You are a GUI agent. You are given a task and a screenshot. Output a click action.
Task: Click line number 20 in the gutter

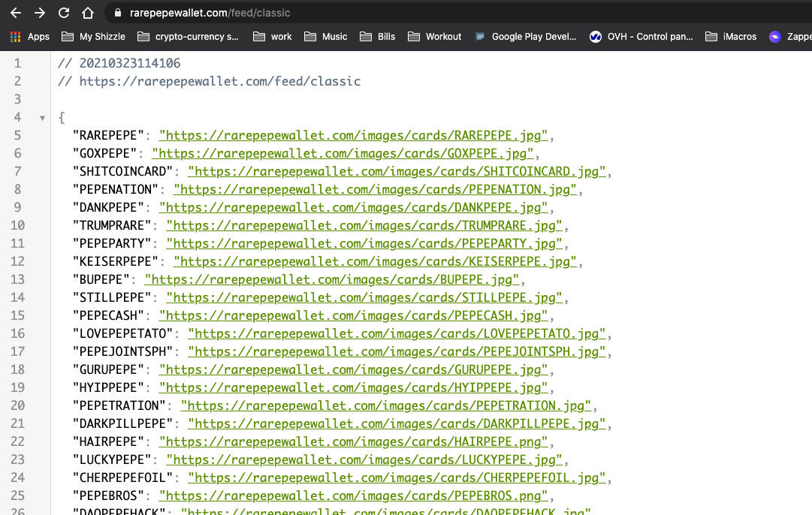[17, 406]
